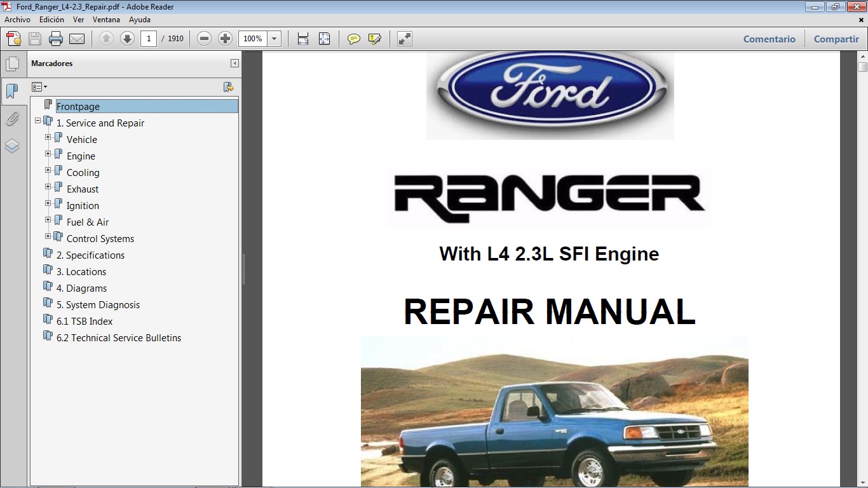This screenshot has width=868, height=488.
Task: Open the 2. Specifications bookmark
Action: click(x=90, y=255)
